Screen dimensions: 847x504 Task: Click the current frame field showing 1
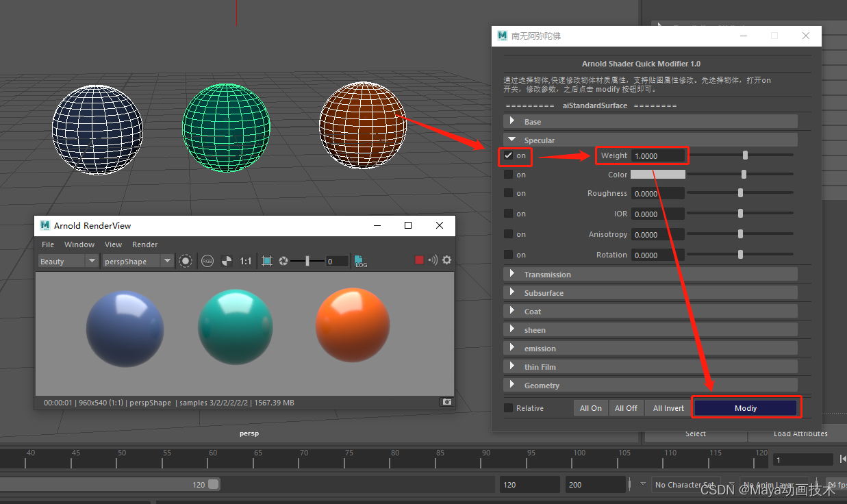[x=803, y=459]
